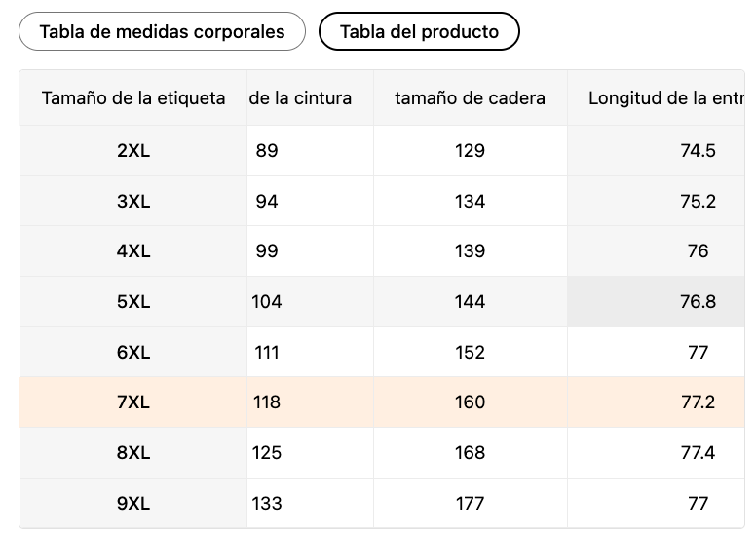
Task: Click length value 74.5 in 2XL row
Action: [698, 151]
